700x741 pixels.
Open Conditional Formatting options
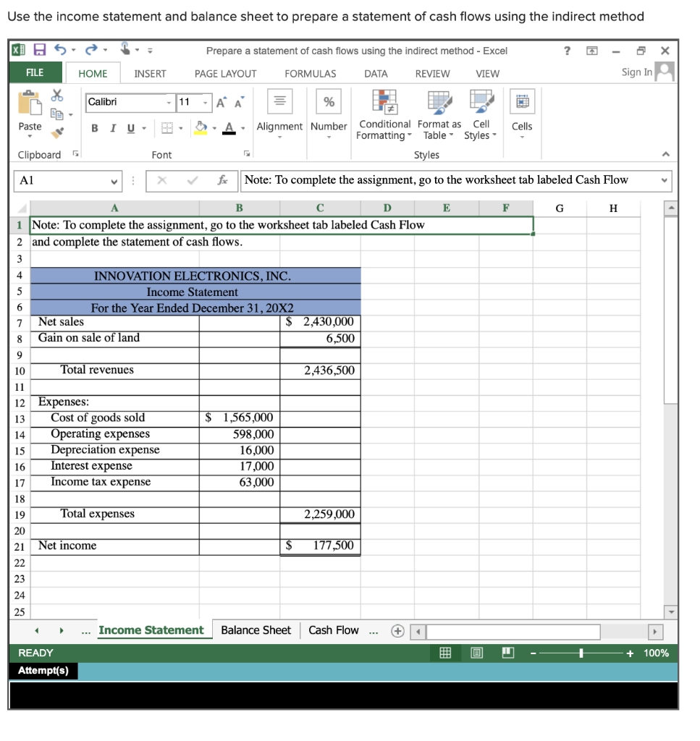tap(384, 114)
